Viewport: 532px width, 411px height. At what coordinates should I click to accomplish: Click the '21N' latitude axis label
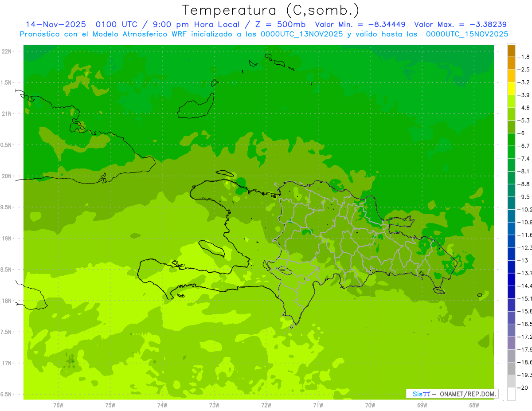(7, 114)
